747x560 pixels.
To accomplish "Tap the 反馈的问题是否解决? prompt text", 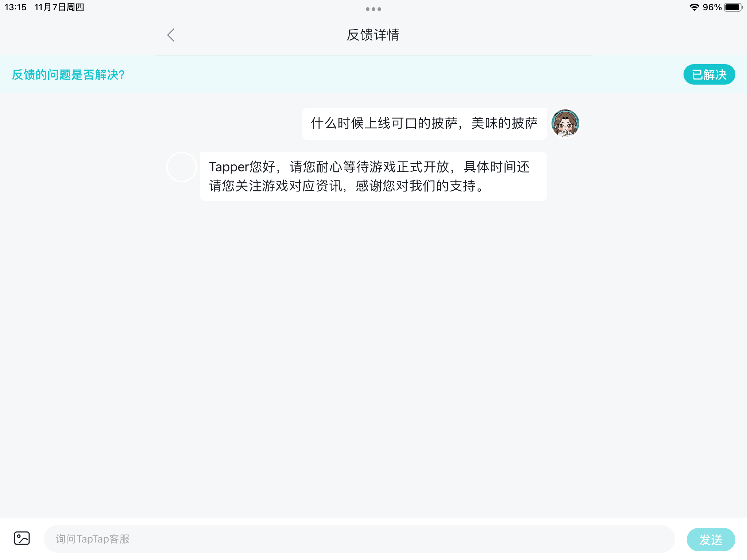I will 68,75.
